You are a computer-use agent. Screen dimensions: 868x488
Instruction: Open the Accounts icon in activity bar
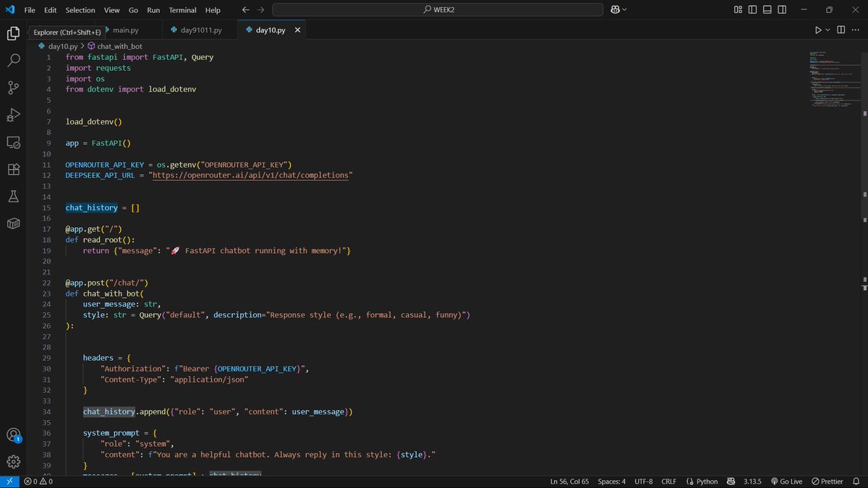(x=13, y=435)
